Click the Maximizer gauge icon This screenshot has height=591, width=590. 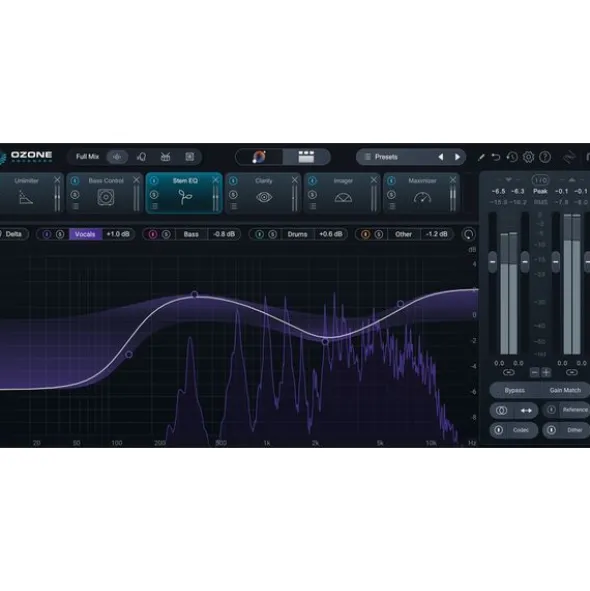tap(422, 198)
